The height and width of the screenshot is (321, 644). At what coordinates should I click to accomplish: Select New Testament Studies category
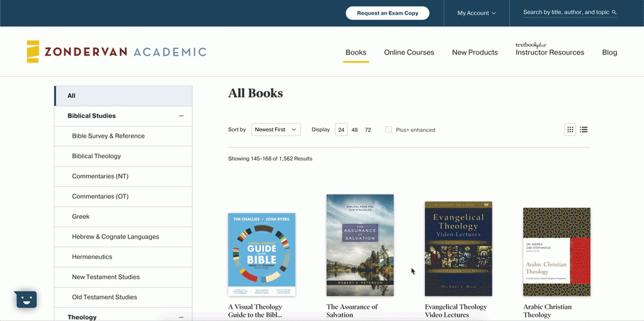(x=123, y=277)
